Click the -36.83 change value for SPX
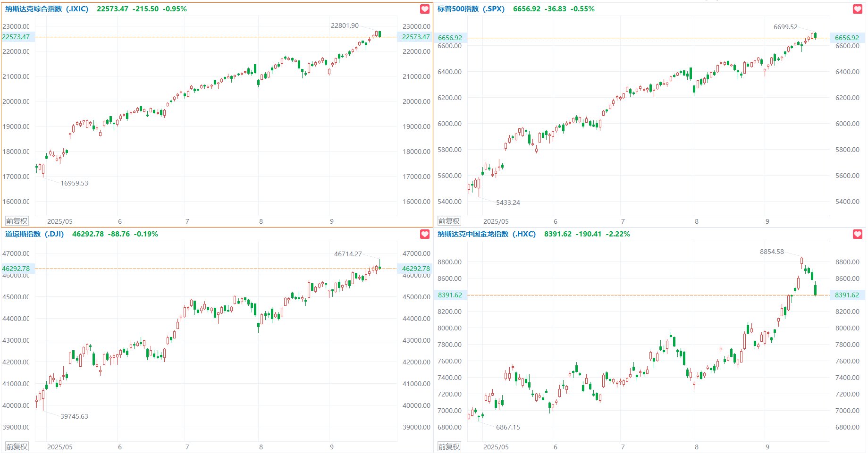Screen dimensions: 868x455 click(556, 9)
